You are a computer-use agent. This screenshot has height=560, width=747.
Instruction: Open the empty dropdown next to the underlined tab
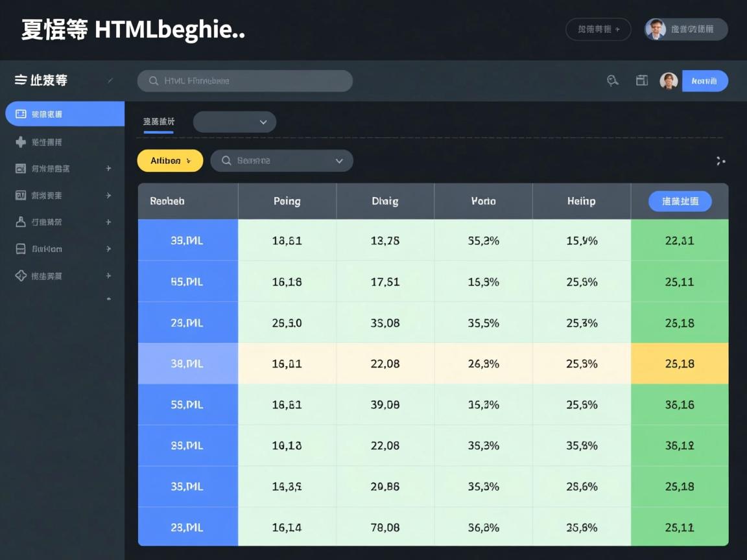pyautogui.click(x=235, y=122)
